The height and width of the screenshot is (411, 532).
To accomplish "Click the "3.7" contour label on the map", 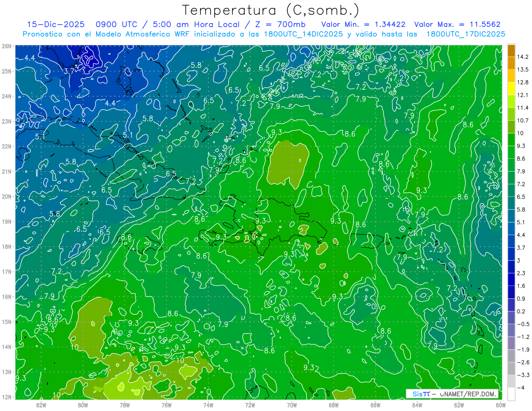I will coord(69,71).
